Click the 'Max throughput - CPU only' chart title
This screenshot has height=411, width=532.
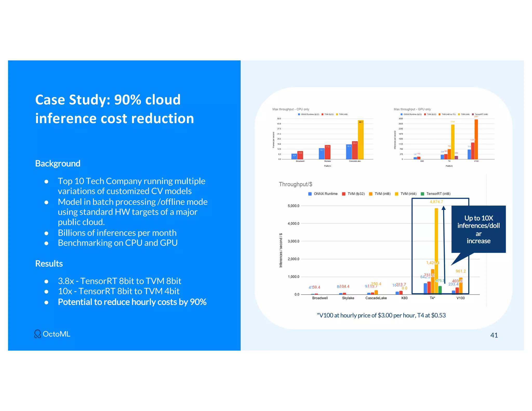click(x=291, y=109)
